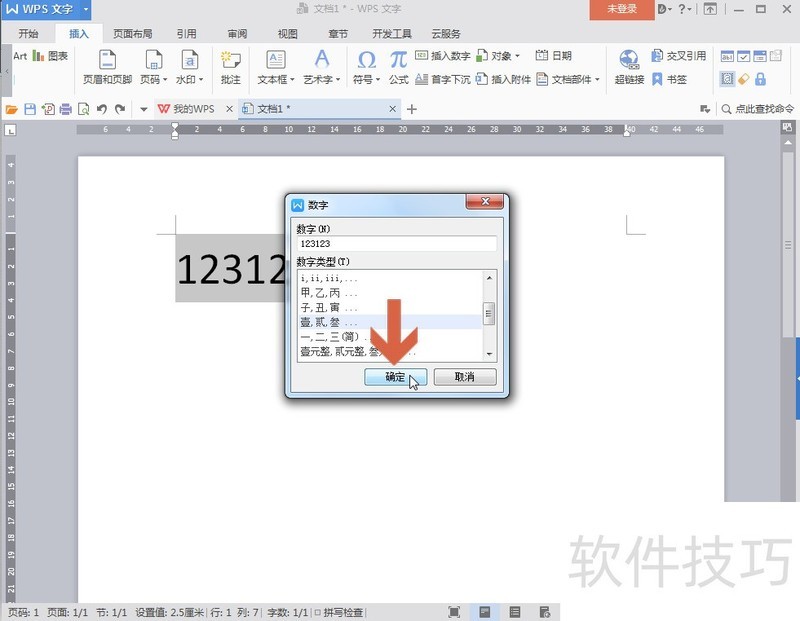Click the drop-down form field icon
The width and height of the screenshot is (800, 621).
[760, 56]
